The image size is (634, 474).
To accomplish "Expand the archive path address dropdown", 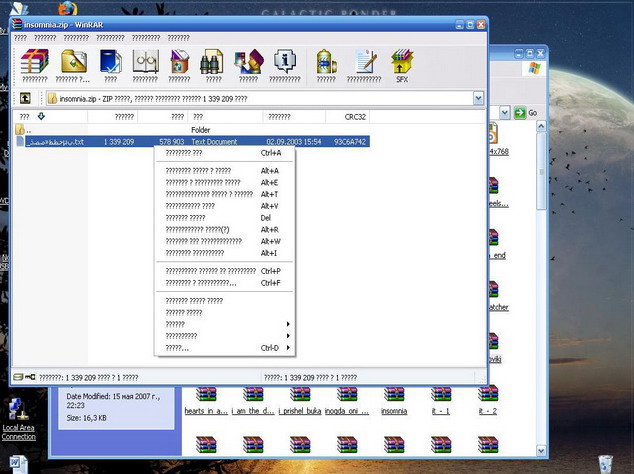I will (478, 99).
